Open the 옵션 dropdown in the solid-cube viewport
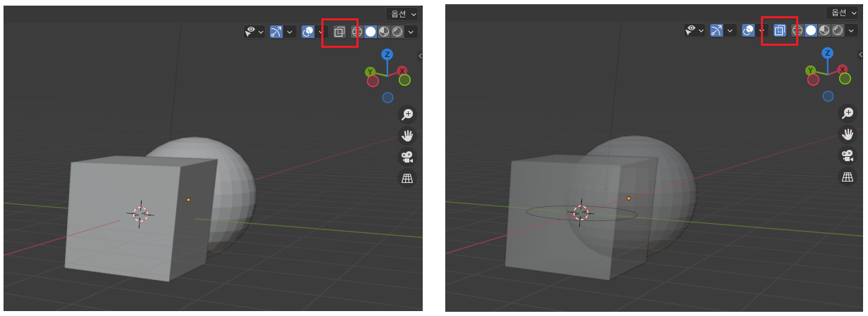This screenshot has height=316, width=868. pyautogui.click(x=402, y=13)
